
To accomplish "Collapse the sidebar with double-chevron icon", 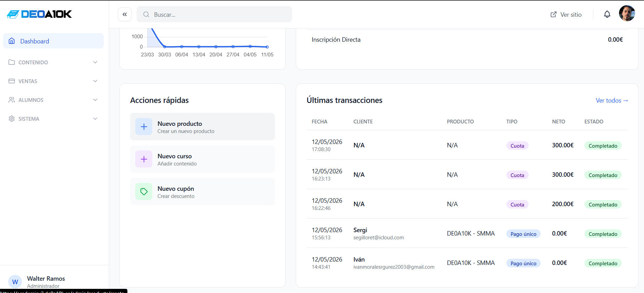I will pyautogui.click(x=125, y=14).
